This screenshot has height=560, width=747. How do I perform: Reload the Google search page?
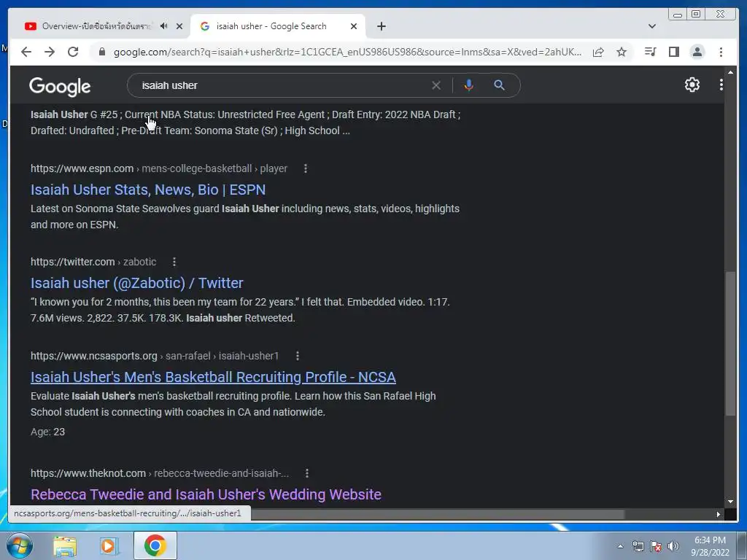pyautogui.click(x=73, y=52)
